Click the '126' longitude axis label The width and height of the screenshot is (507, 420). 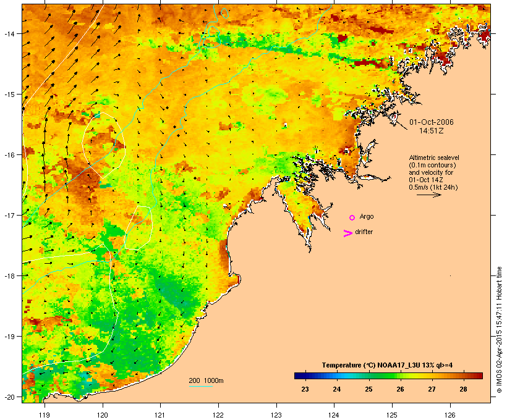pos(450,415)
